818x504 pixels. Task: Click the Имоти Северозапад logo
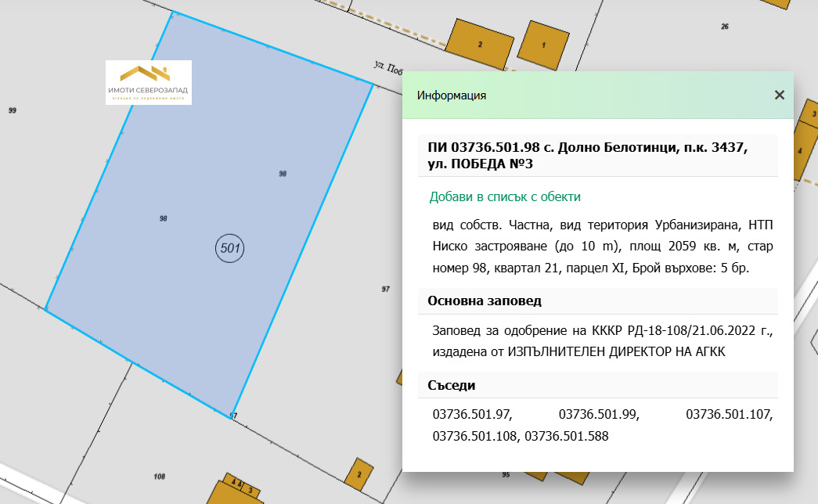[x=149, y=82]
